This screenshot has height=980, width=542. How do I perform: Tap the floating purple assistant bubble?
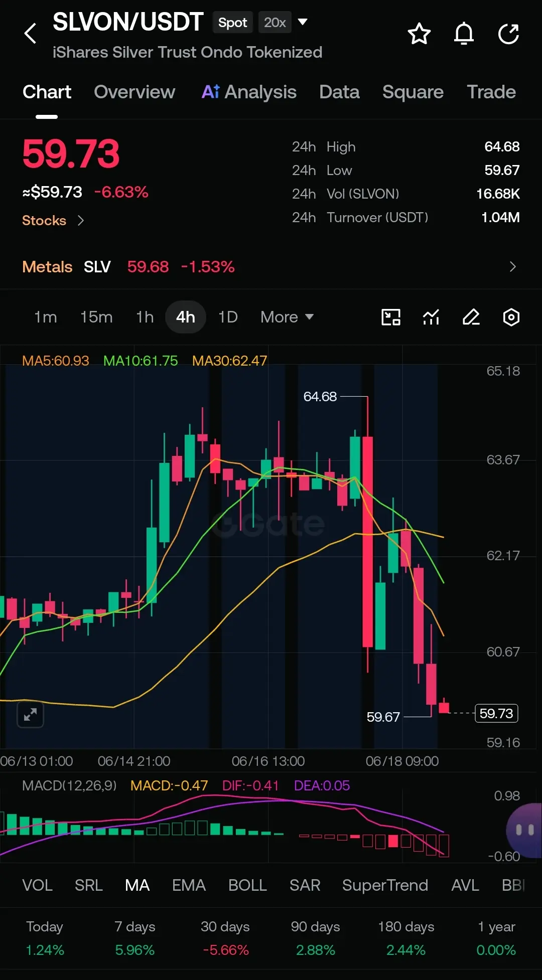click(x=524, y=830)
